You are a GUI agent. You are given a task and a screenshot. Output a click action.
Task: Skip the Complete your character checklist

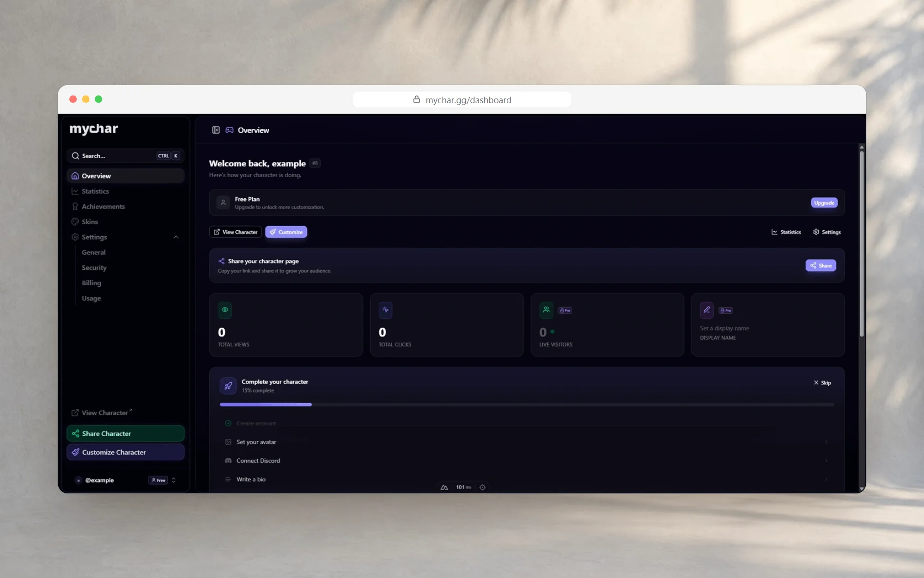click(x=822, y=383)
